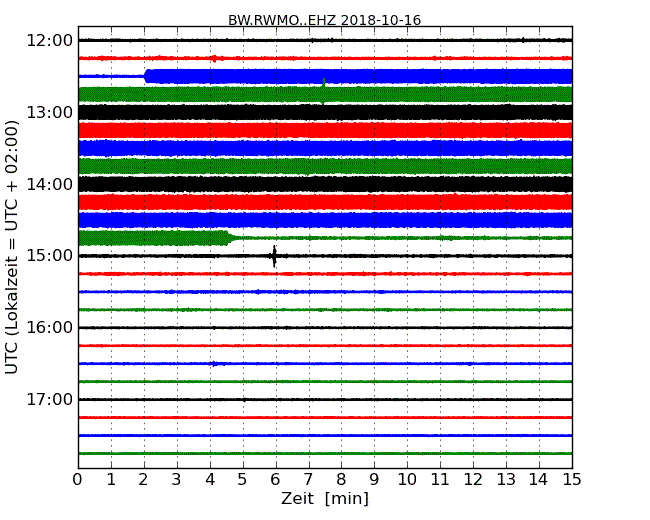The image size is (650, 520).
Task: Click the plot title BW.RWMO..EHZ 2018-10-16
Action: pos(325,20)
